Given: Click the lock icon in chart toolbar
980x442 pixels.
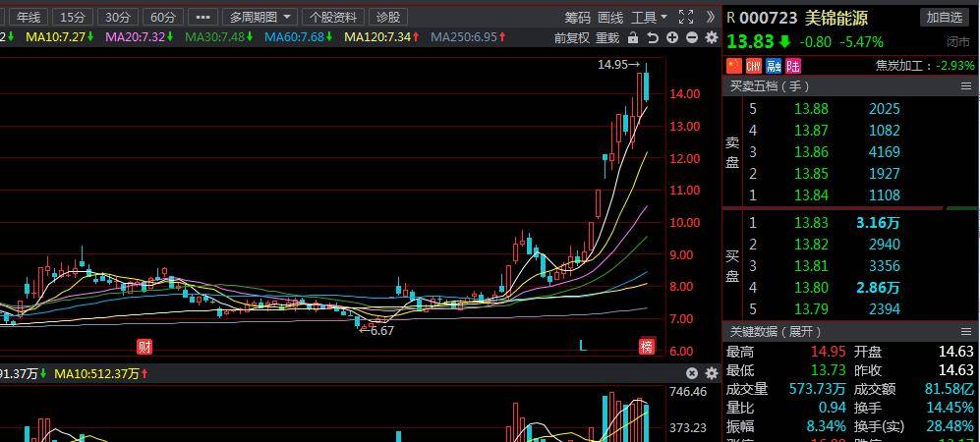Looking at the screenshot, I should point(633,38).
